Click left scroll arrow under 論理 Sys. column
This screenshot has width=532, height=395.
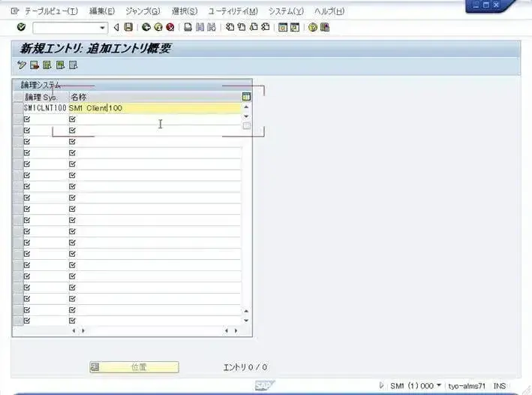coord(74,330)
